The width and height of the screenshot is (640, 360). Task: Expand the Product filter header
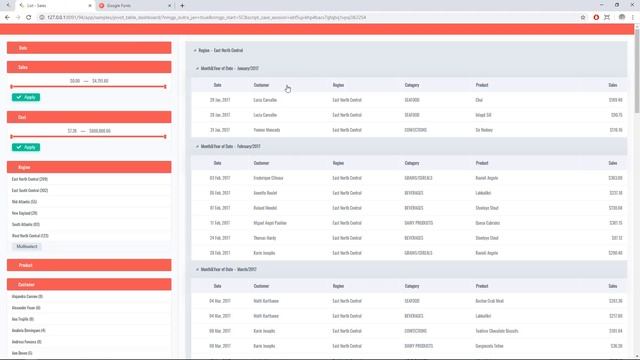tap(89, 265)
